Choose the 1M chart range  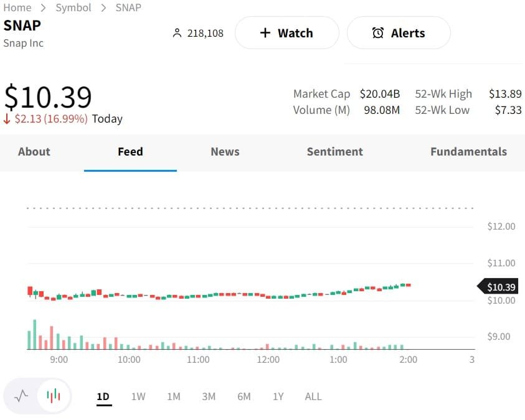(173, 396)
